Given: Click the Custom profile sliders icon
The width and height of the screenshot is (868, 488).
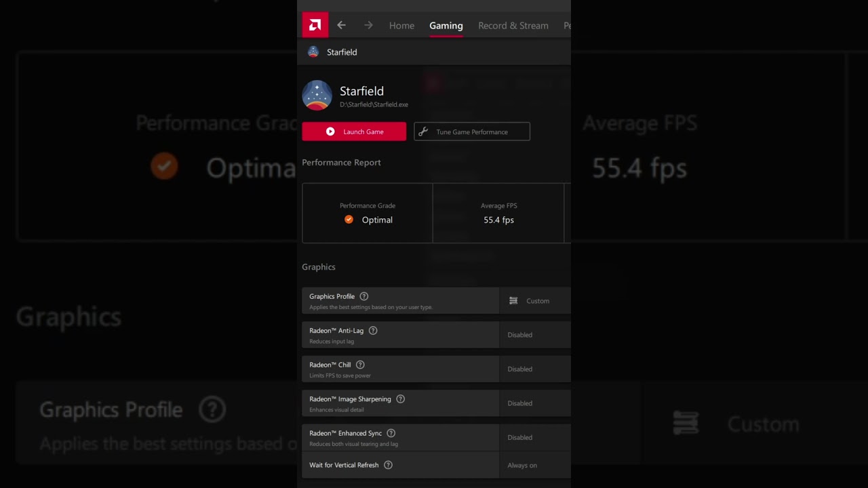Looking at the screenshot, I should coord(513,301).
